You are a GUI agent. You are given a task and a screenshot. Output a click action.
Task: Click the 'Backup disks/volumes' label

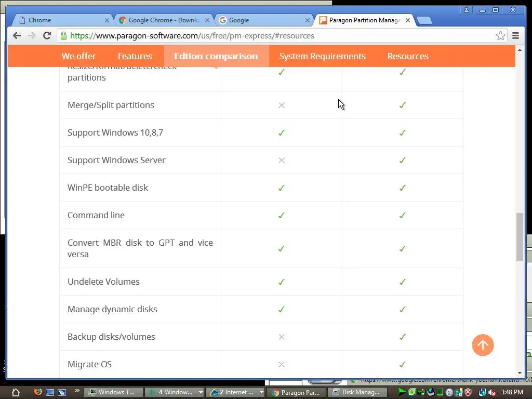pos(111,337)
